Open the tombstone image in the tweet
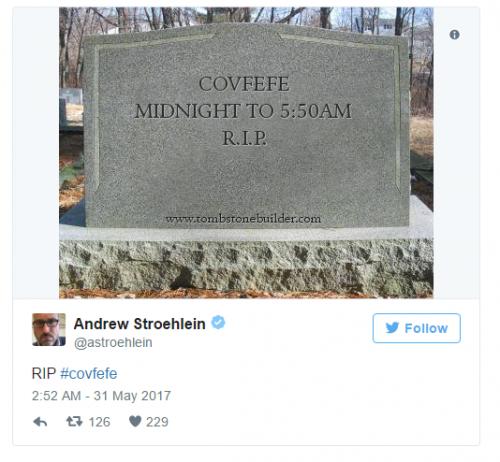 click(246, 153)
